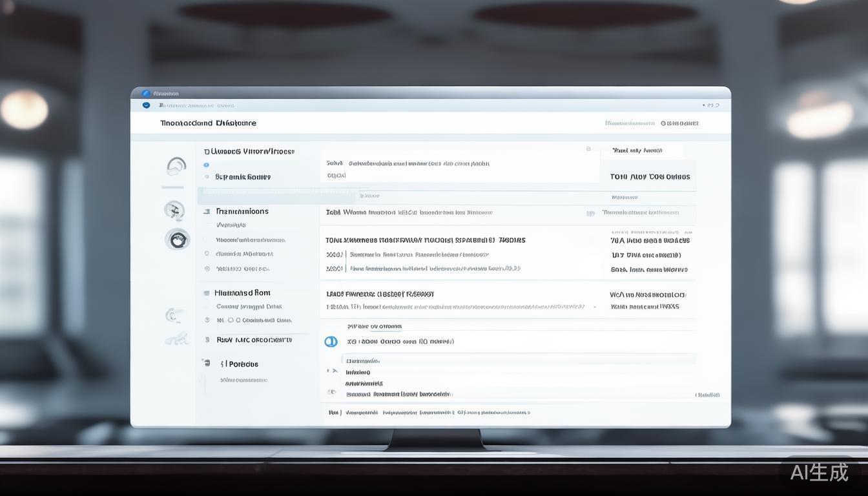The image size is (868, 496).
Task: Select the blue radio dot under first sidebar heading
Action: point(206,165)
